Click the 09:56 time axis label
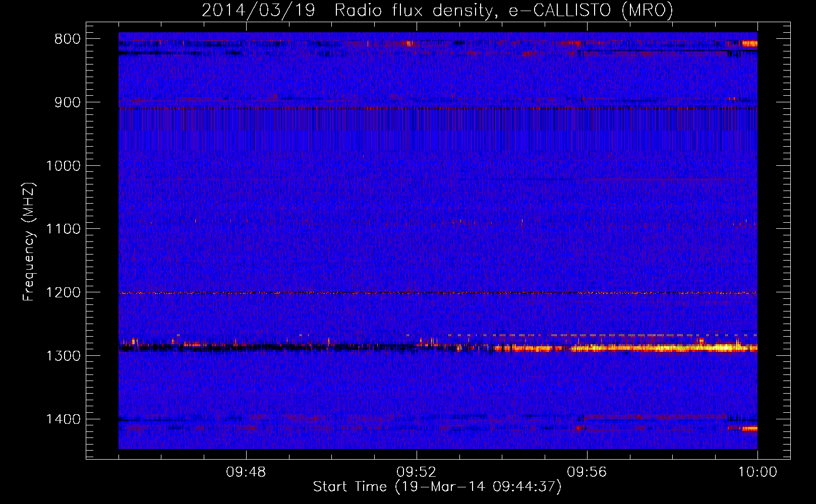 [587, 472]
